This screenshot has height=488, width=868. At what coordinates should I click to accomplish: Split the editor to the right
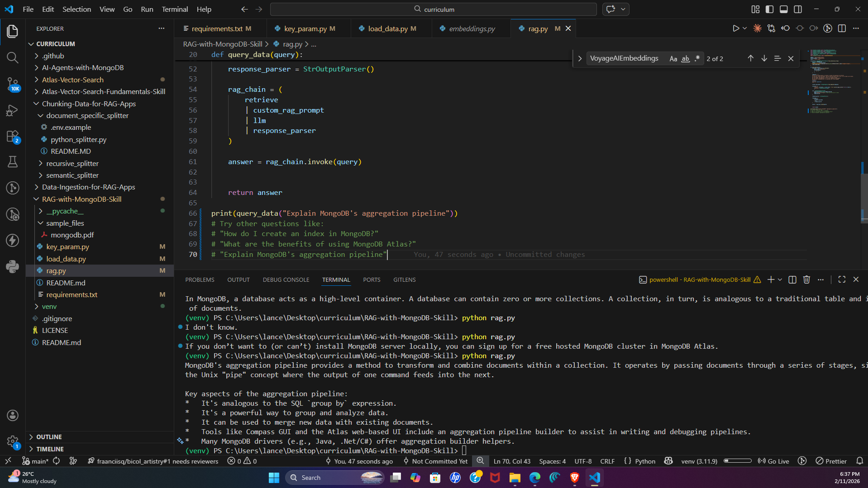[842, 28]
